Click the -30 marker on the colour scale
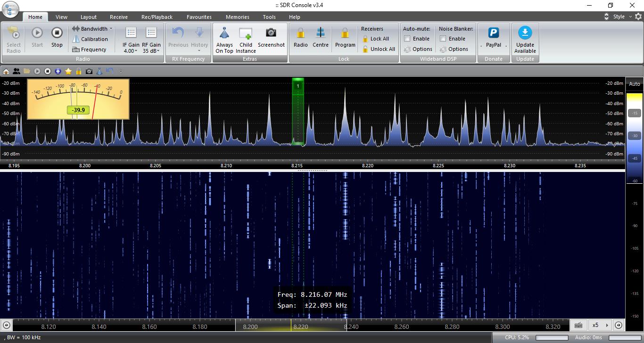The image size is (644, 343). pos(635,136)
